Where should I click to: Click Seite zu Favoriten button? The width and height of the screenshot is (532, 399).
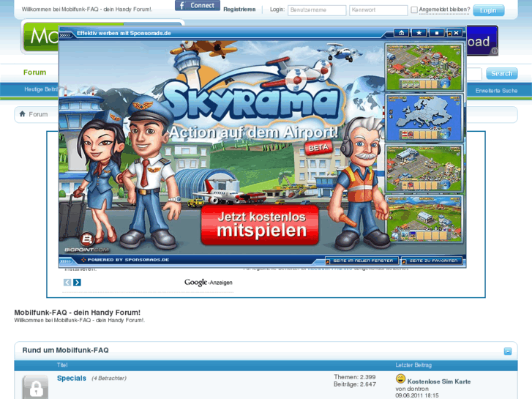click(x=432, y=261)
